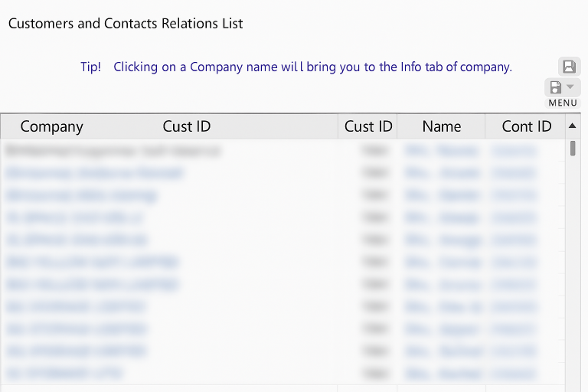Sort by the Name column header
Viewport: 588px width, 392px height.
click(x=441, y=126)
